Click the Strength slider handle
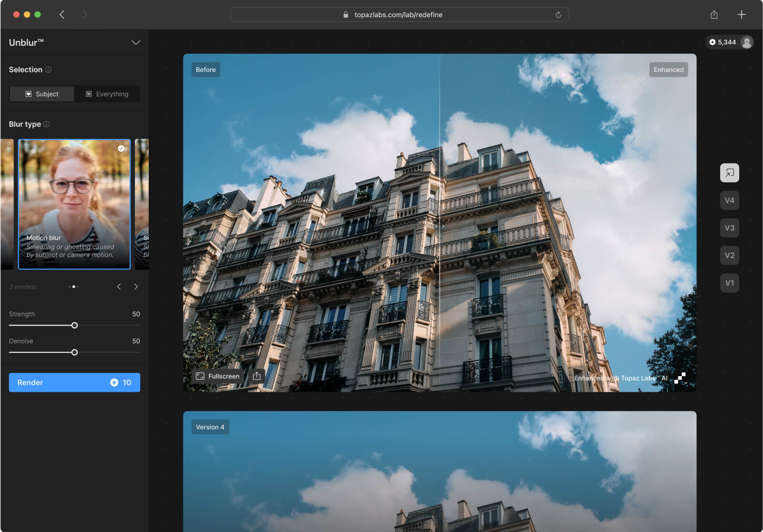 (x=74, y=326)
